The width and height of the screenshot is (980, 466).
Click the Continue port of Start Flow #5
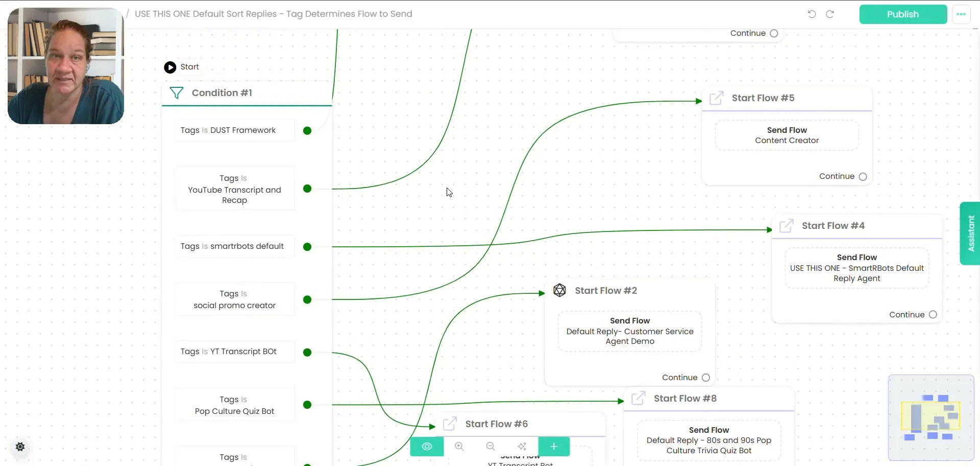point(863,177)
